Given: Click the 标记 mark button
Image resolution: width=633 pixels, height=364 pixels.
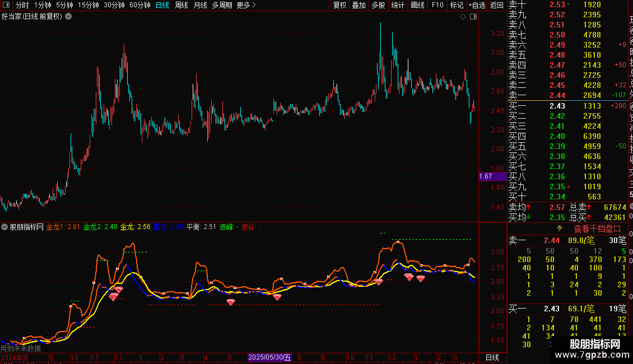Looking at the screenshot, I should coord(457,5).
